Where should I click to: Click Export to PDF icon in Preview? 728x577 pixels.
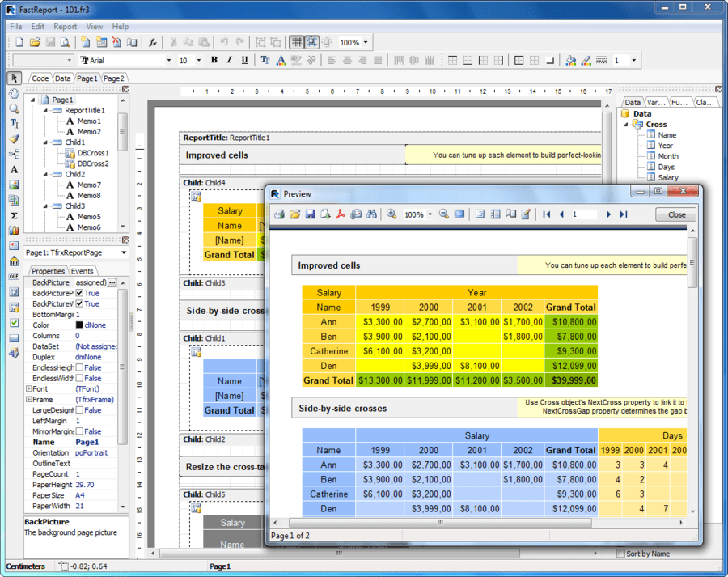pos(341,214)
